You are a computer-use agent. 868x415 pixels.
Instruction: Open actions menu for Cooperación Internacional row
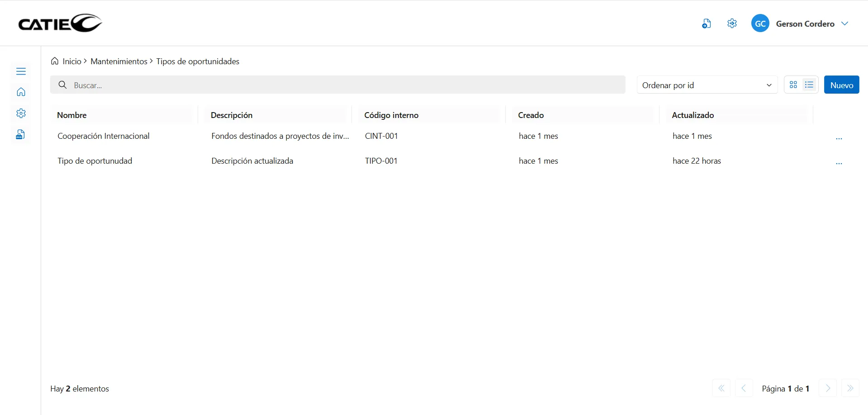(839, 138)
